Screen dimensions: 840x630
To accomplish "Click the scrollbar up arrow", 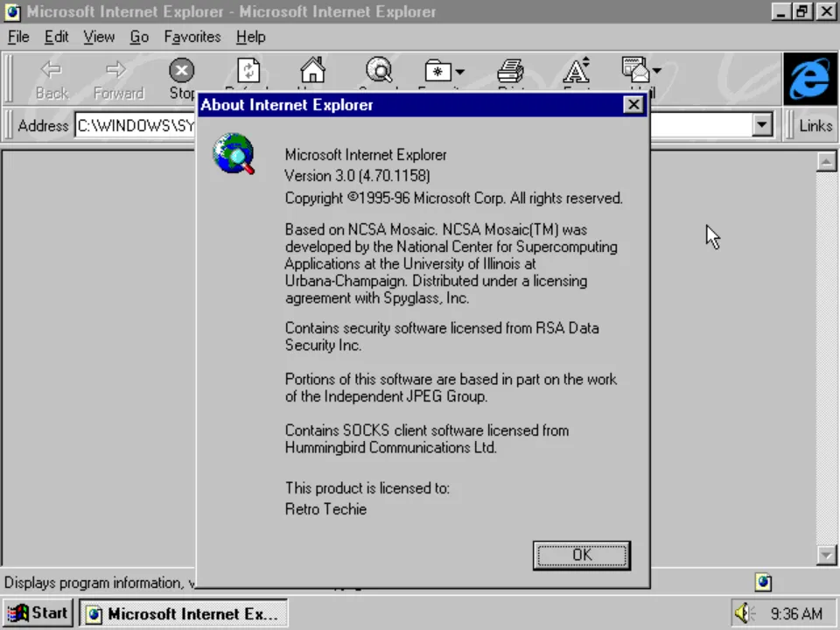I will point(827,162).
